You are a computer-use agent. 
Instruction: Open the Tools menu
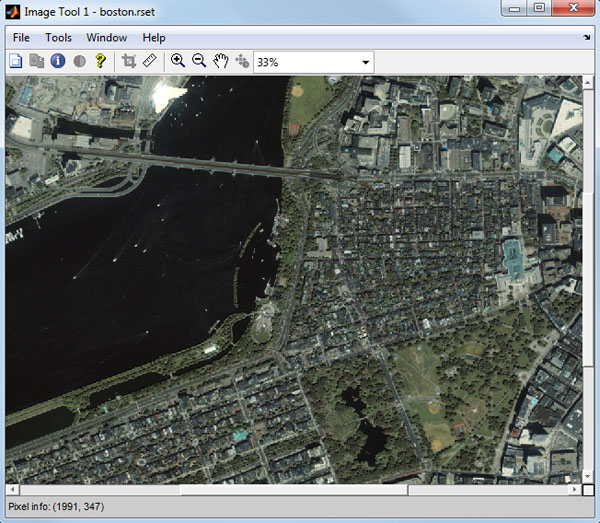(58, 37)
